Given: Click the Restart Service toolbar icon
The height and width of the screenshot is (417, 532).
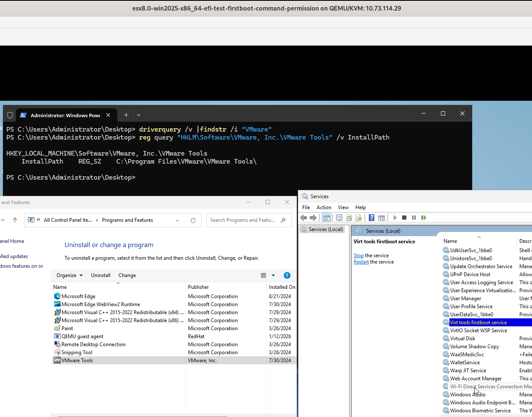Looking at the screenshot, I should [x=424, y=218].
